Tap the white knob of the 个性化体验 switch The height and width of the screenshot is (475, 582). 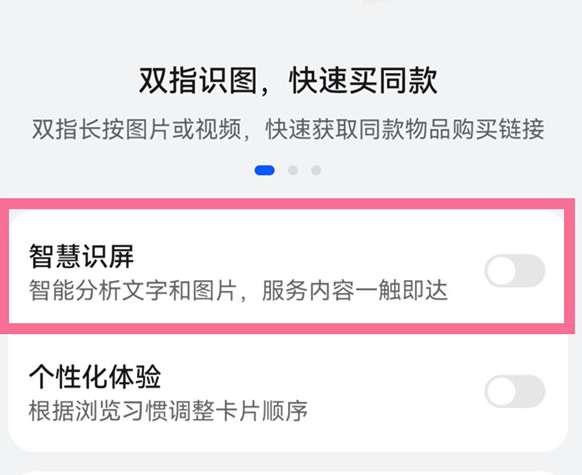(501, 391)
